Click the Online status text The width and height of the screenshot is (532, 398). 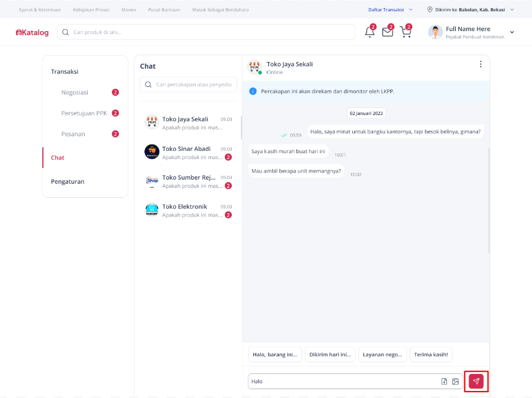pyautogui.click(x=274, y=72)
